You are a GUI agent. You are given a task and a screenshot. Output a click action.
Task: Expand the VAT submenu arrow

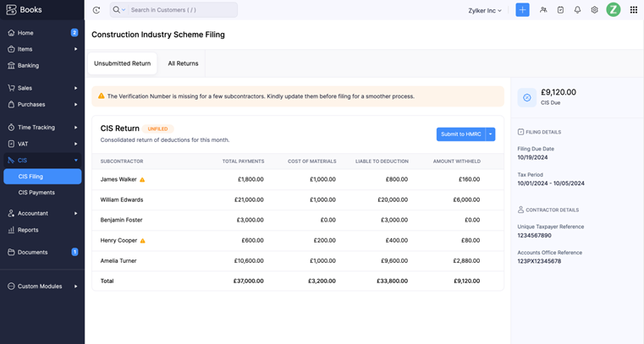click(x=75, y=144)
